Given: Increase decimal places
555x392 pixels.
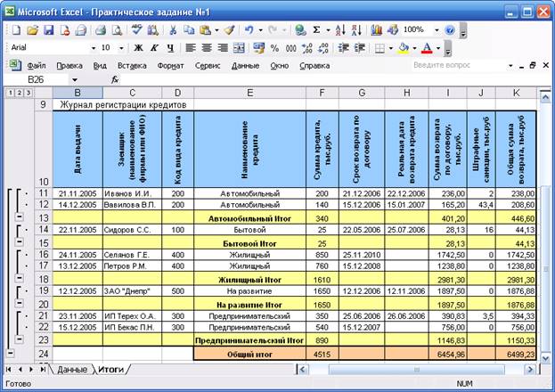Looking at the screenshot, I should pyautogui.click(x=307, y=48).
